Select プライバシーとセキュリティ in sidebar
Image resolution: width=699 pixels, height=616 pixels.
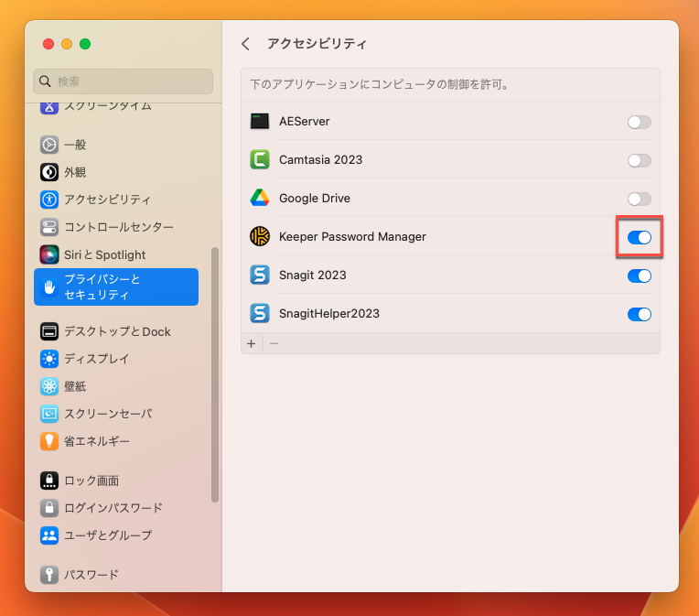115,287
